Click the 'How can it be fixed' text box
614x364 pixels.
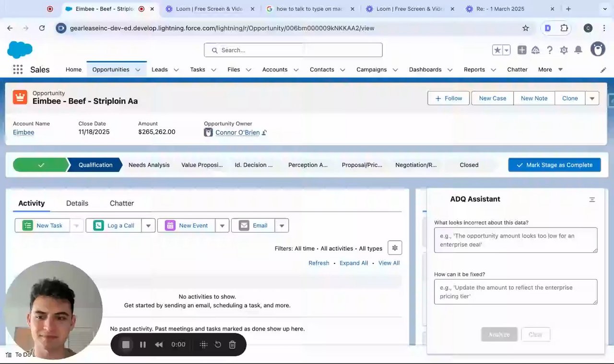516,292
